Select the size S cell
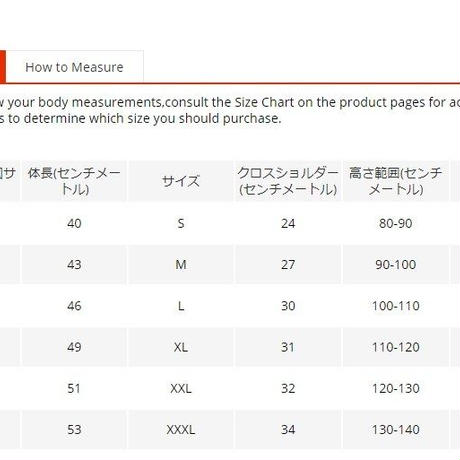Screen dimensions: 460x460 coord(181,223)
